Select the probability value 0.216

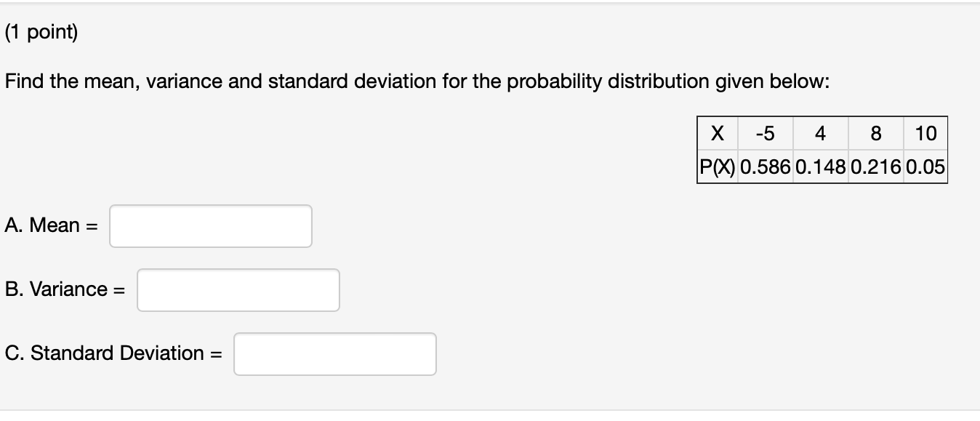875,166
